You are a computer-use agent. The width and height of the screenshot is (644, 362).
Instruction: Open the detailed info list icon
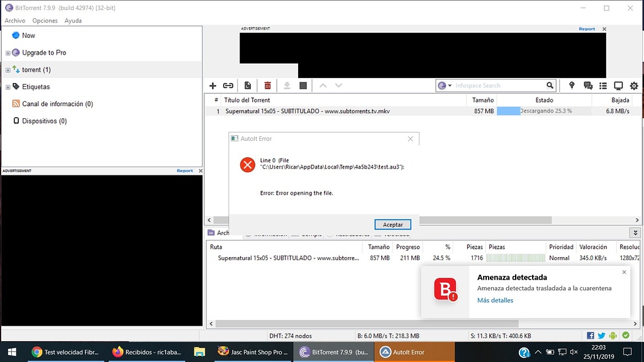(x=602, y=85)
